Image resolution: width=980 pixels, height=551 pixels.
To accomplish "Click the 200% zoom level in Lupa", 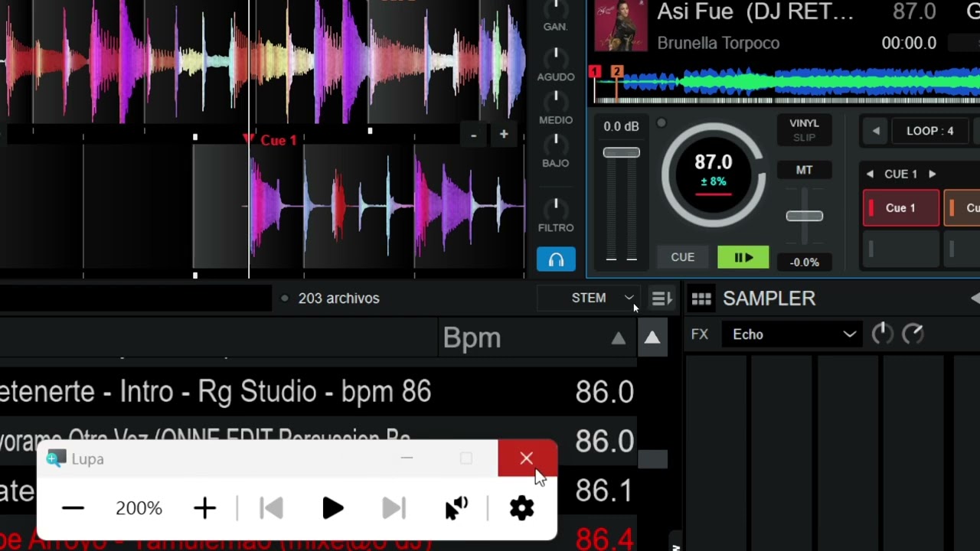I will pos(139,508).
